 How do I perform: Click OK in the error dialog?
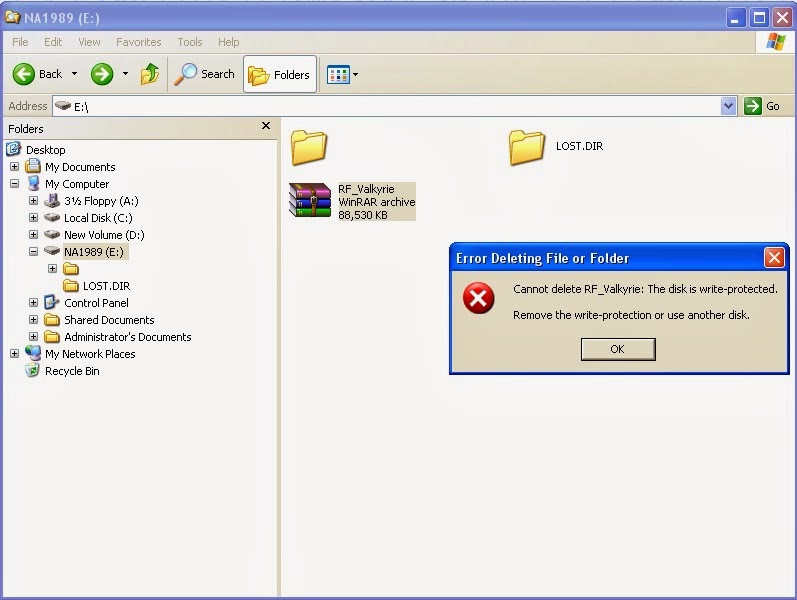coord(618,349)
